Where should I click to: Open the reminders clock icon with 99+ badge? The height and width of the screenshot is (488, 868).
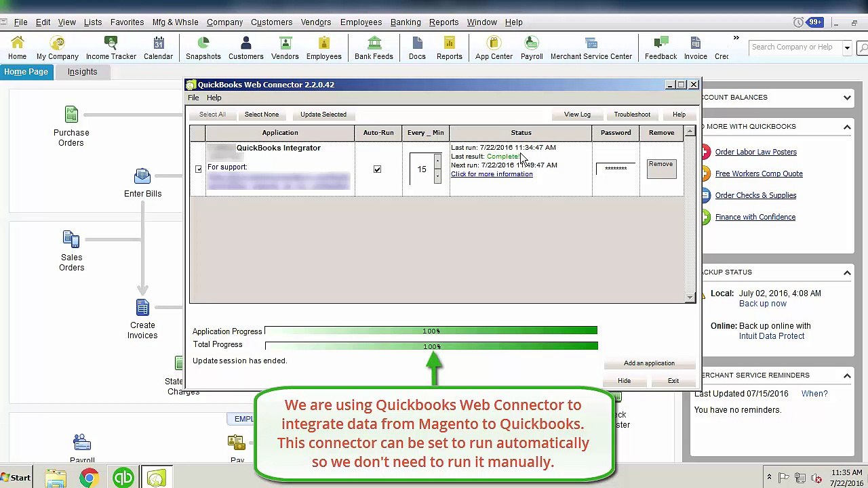coord(808,22)
